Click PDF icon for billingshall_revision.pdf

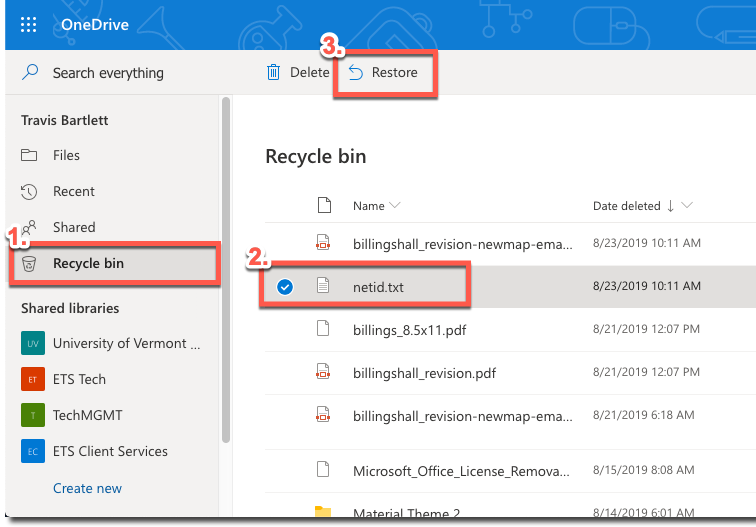pos(323,372)
